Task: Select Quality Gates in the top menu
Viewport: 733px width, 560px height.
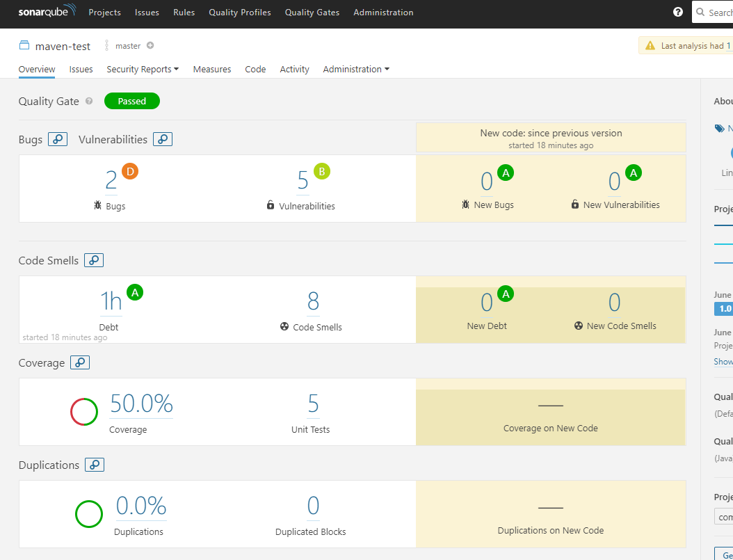Action: click(312, 12)
